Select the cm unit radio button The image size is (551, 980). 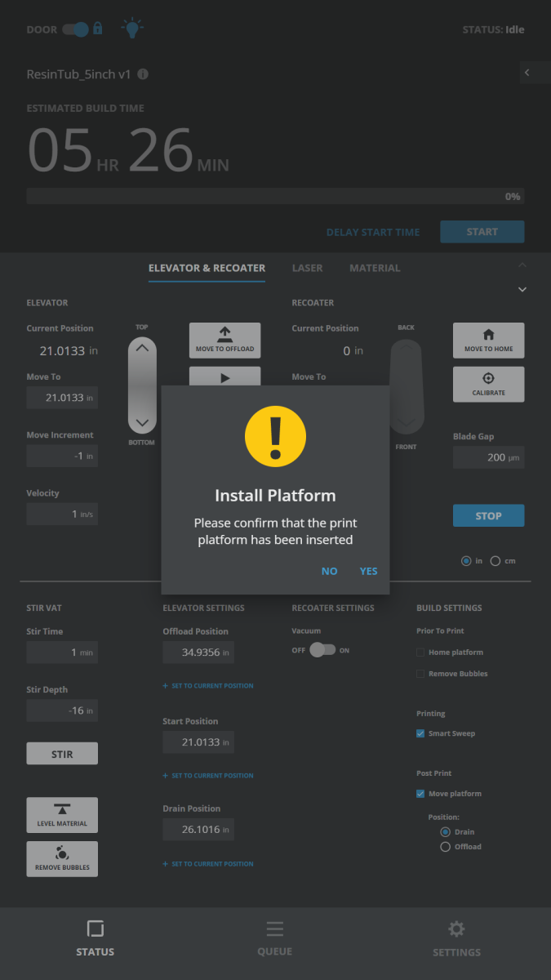[495, 561]
